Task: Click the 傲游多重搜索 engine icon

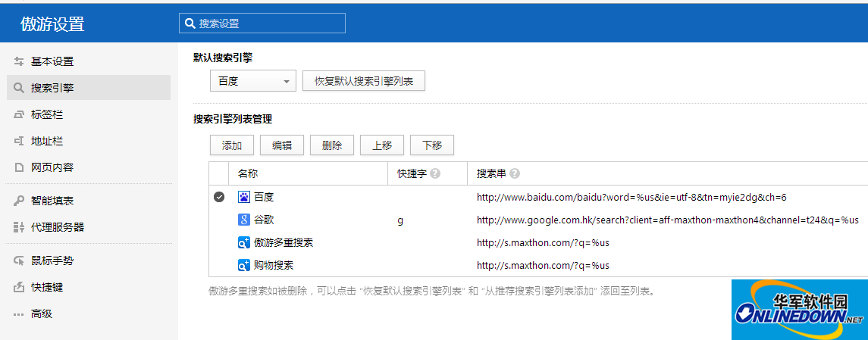Action: 244,243
